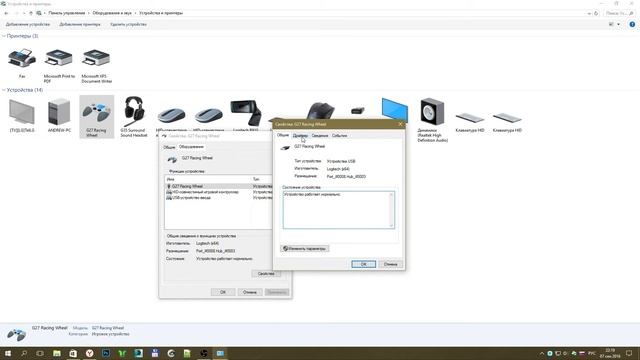Select the blue display device icon
Screen dimensions: 640x360
tap(395, 109)
